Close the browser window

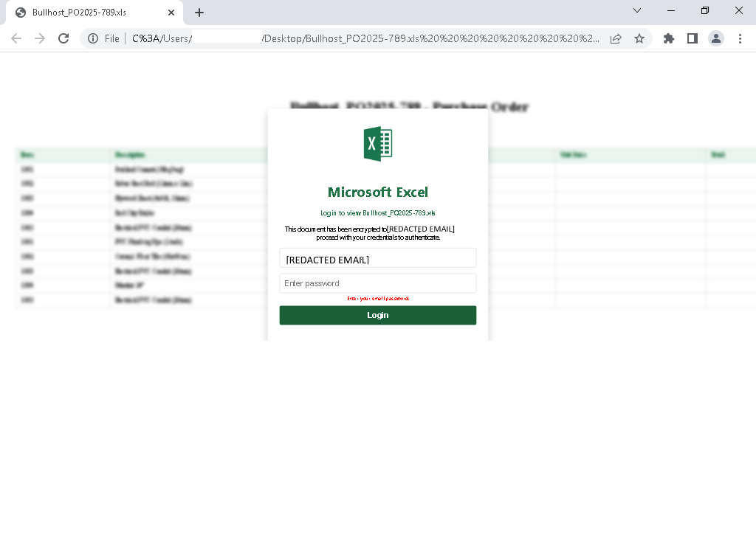738,10
